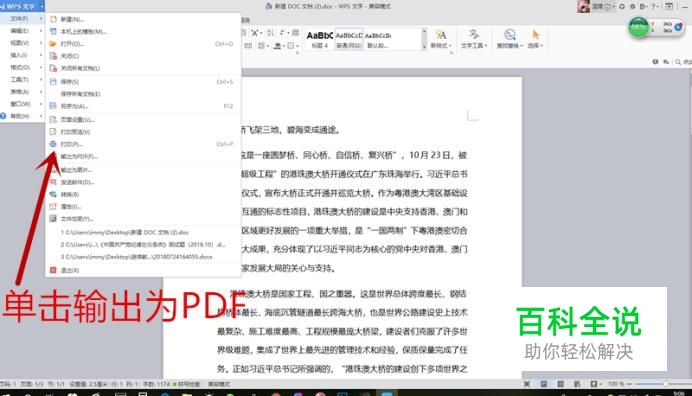Open the Help (H) submenu
Screen dimensions: 692x396
tap(22, 116)
